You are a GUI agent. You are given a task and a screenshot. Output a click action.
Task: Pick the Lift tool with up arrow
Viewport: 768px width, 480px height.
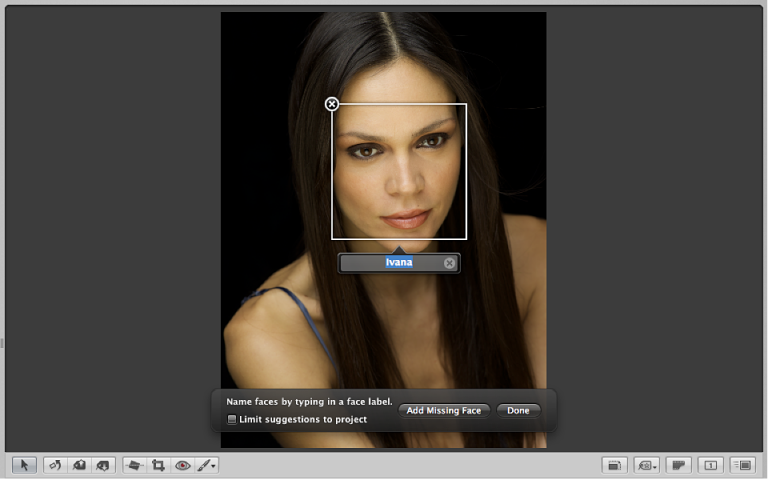[79, 465]
